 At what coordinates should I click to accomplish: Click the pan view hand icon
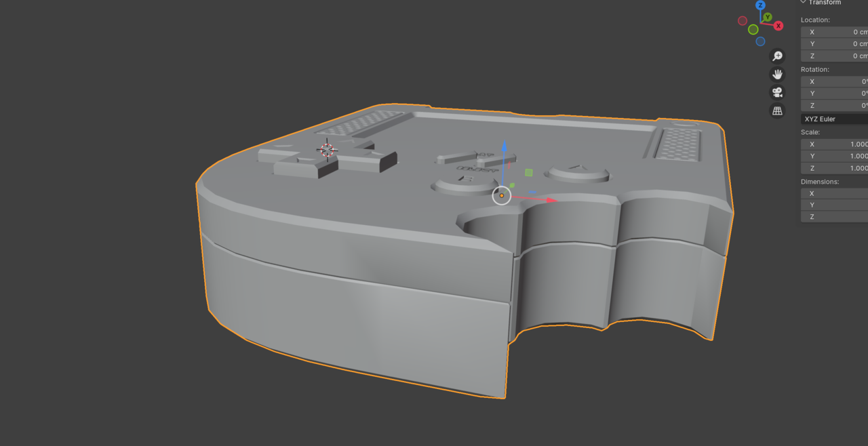tap(778, 75)
